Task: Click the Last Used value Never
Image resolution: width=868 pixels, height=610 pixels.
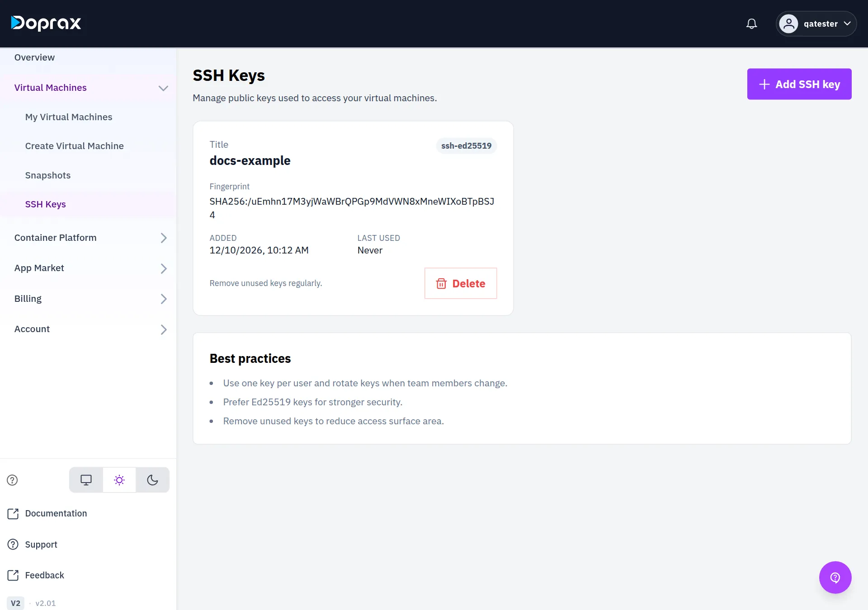Action: [x=370, y=250]
